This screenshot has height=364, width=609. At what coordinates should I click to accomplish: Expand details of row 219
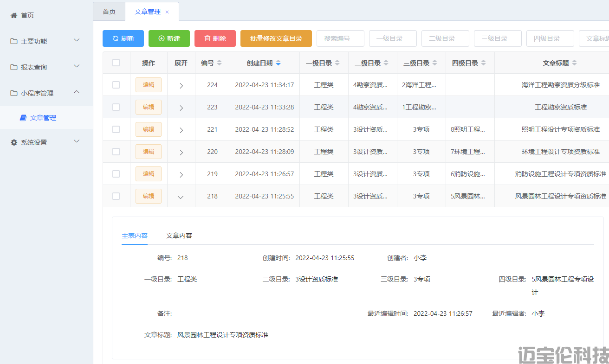pyautogui.click(x=181, y=174)
